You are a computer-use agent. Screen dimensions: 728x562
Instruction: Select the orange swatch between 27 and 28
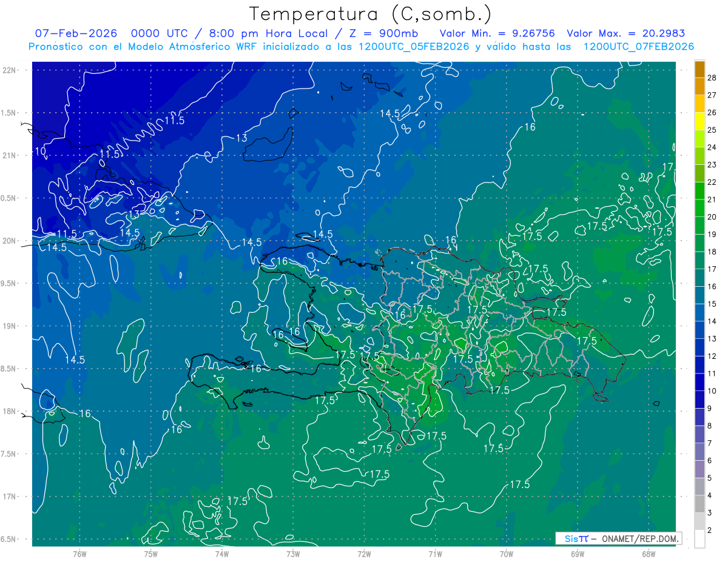[699, 87]
